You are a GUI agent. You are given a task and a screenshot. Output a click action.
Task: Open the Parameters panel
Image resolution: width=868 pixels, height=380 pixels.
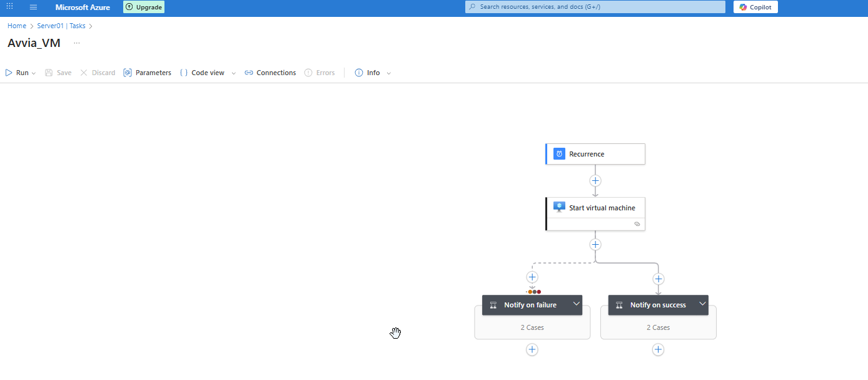(147, 73)
